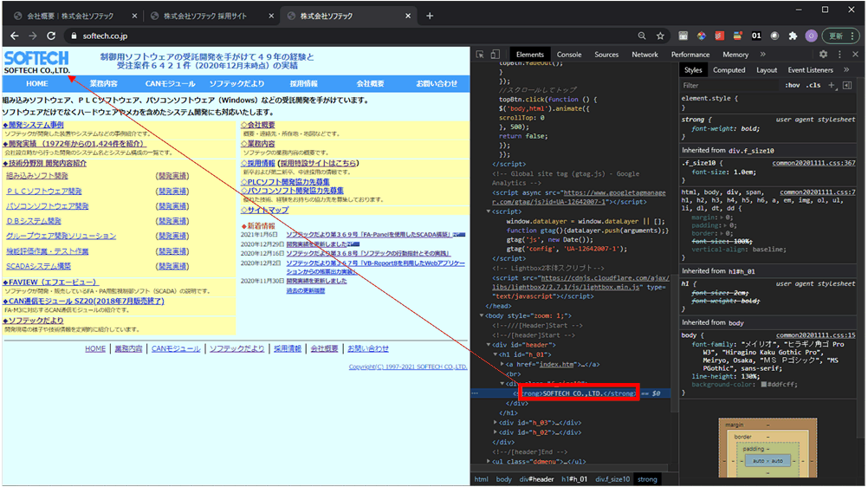Click the box model diagram content box
The width and height of the screenshot is (868, 487).
tap(768, 461)
